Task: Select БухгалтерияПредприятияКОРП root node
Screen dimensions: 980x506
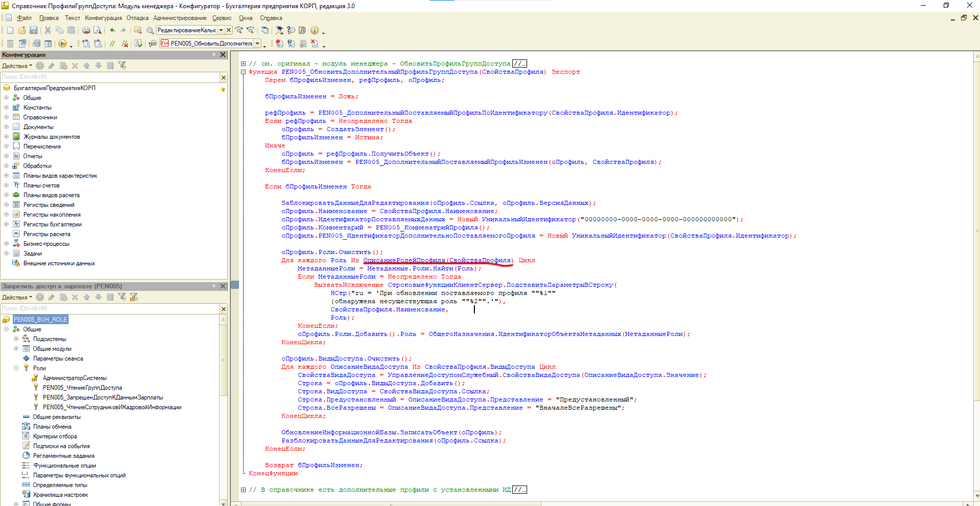Action: pyautogui.click(x=54, y=88)
